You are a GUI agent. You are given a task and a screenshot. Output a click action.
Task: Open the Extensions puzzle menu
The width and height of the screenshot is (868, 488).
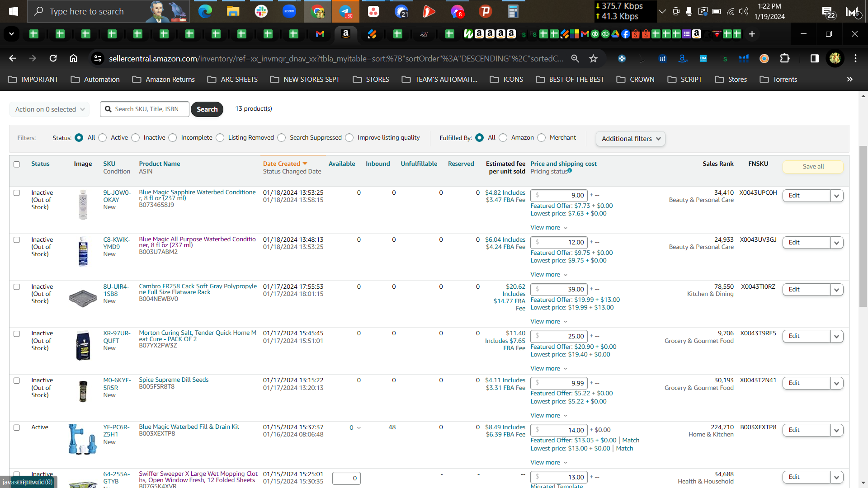point(785,58)
